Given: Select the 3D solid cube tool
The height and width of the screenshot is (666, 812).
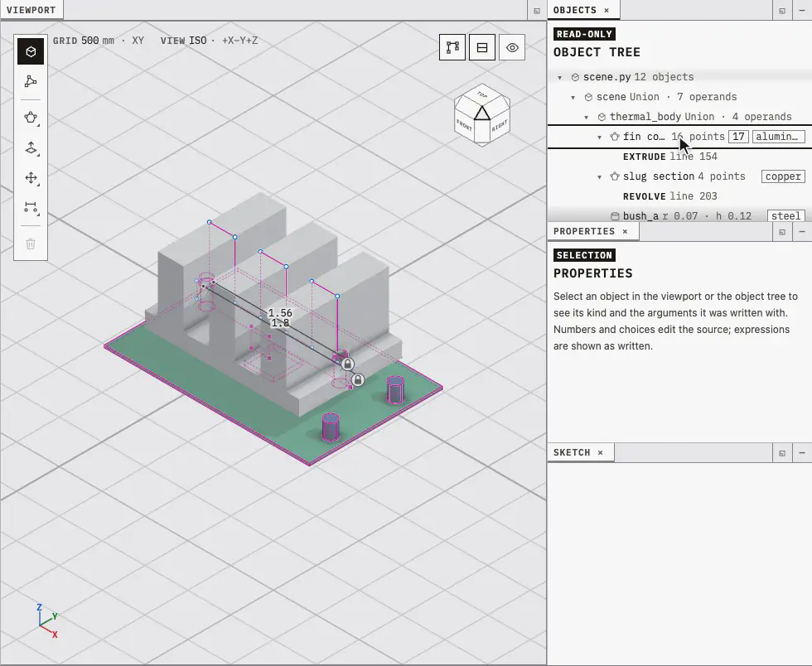Looking at the screenshot, I should point(31,51).
